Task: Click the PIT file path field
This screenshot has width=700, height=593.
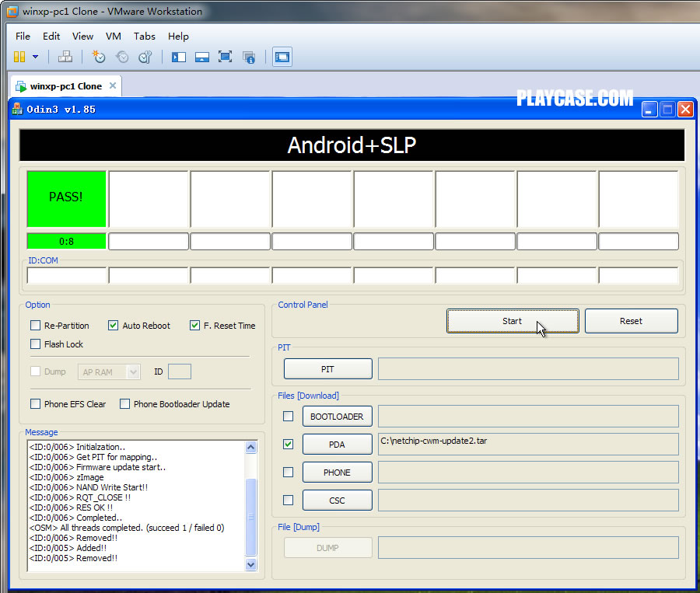Action: (528, 368)
